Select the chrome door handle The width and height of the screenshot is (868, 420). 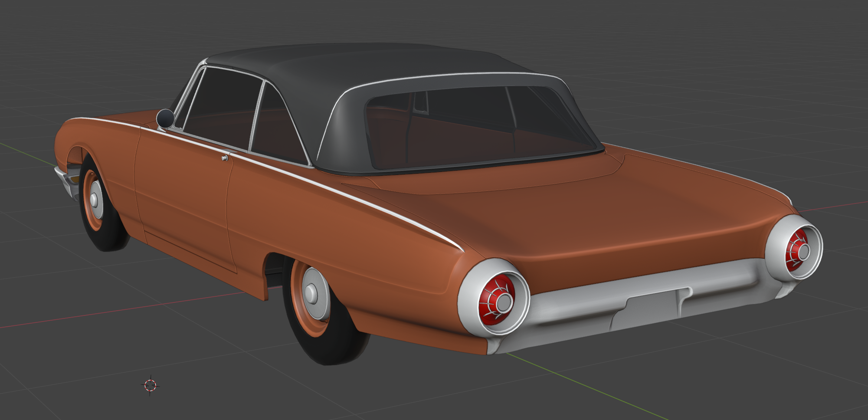tap(224, 158)
